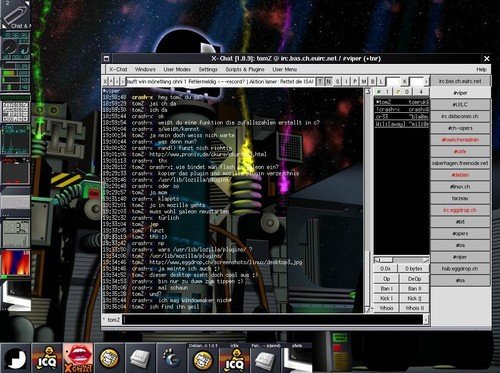Open the User Modes menu

(x=177, y=69)
